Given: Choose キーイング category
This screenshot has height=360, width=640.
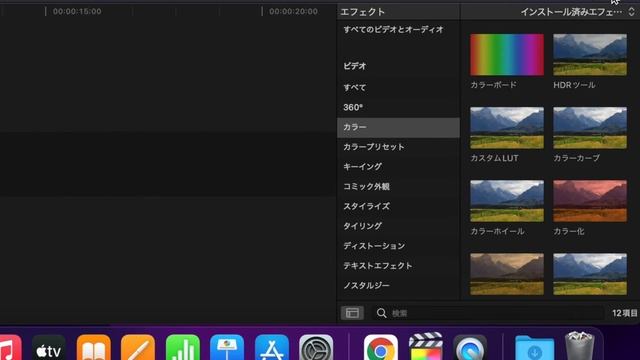Looking at the screenshot, I should [x=398, y=167].
